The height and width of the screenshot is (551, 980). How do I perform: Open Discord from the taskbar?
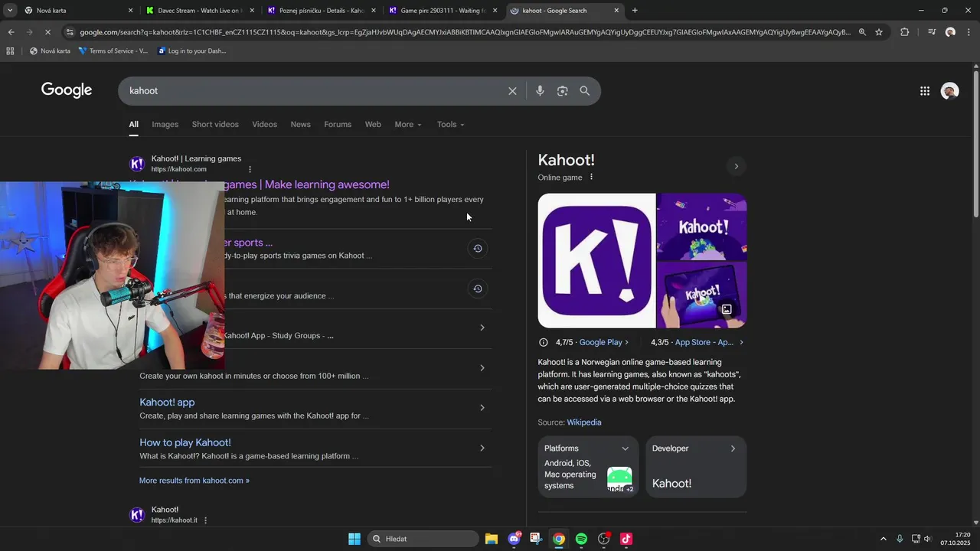pyautogui.click(x=514, y=539)
